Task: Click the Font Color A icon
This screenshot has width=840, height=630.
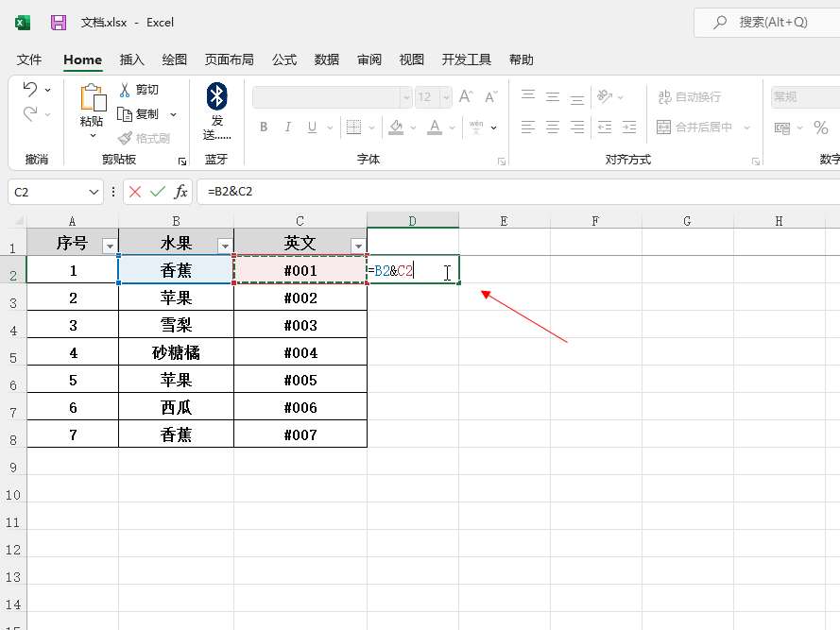Action: point(435,127)
